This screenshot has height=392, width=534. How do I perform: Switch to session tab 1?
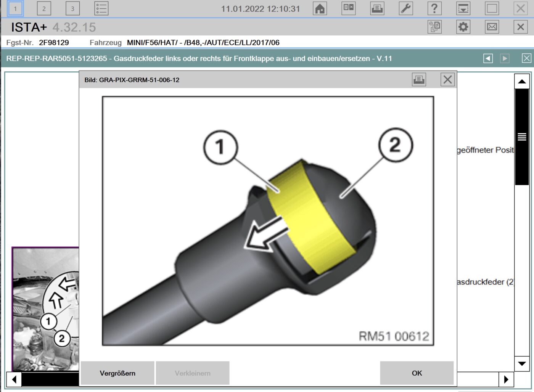tap(15, 8)
